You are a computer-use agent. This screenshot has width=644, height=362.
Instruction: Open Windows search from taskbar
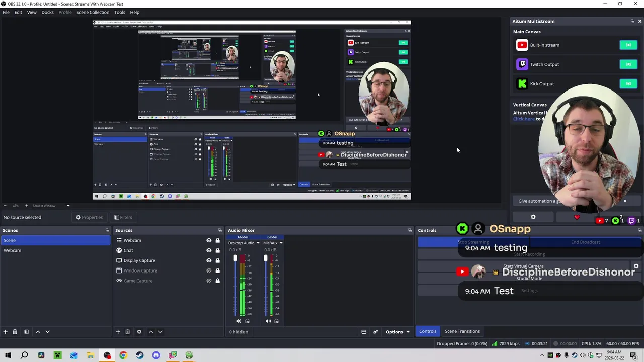click(x=24, y=355)
